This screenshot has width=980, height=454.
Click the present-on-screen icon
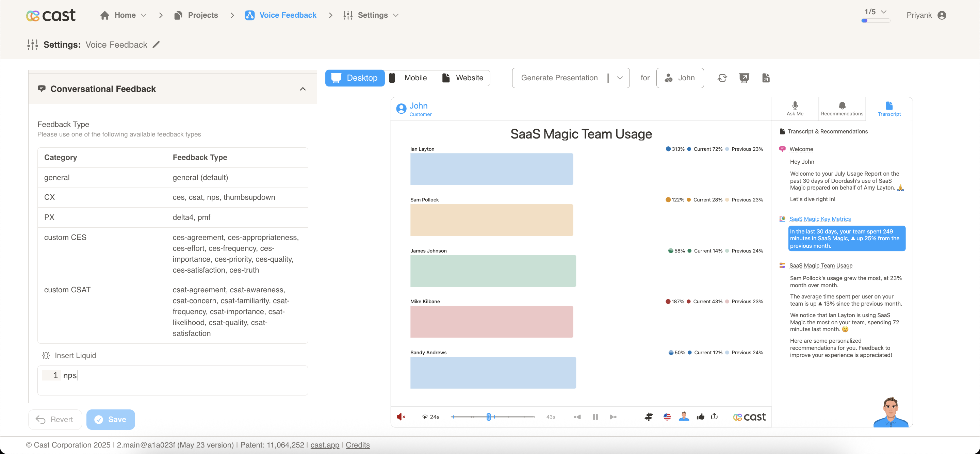click(x=744, y=78)
